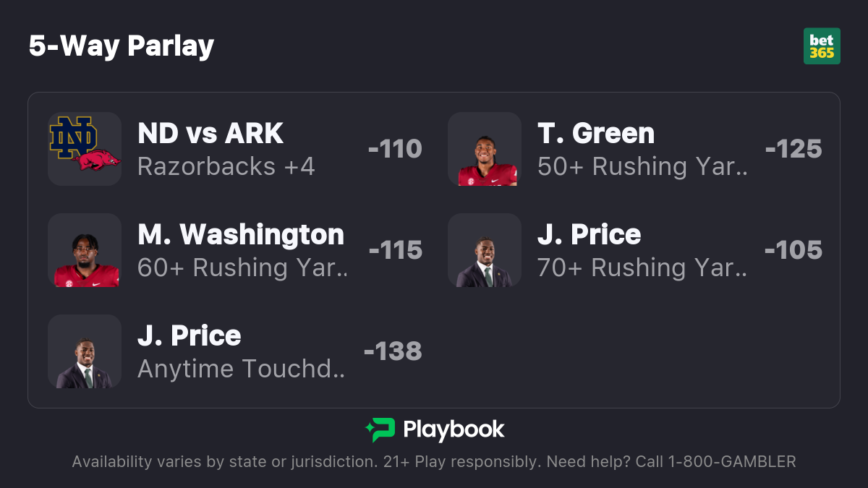The height and width of the screenshot is (488, 868).
Task: Select the ND vs ARK matchup title
Action: [x=210, y=134]
